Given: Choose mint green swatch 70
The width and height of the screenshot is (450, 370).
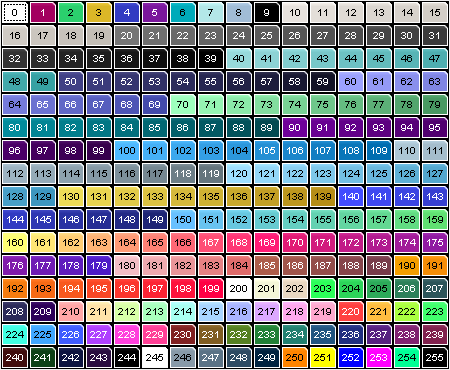Looking at the screenshot, I should tap(182, 104).
